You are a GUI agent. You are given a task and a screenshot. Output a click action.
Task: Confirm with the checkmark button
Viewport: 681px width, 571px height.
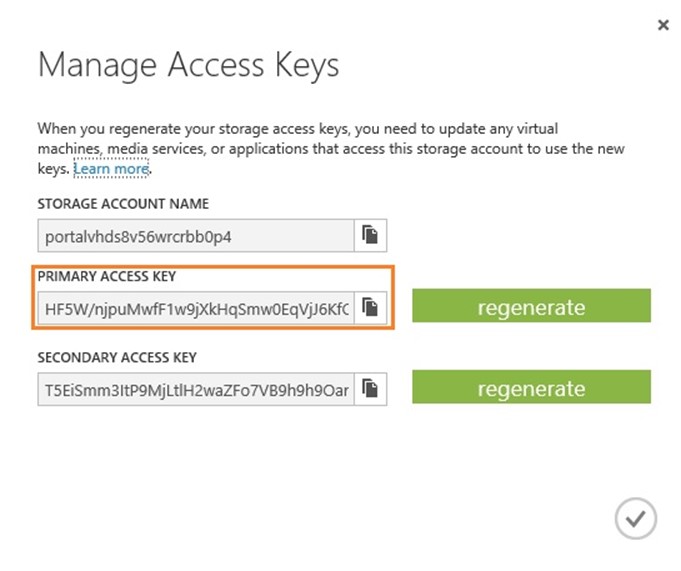pyautogui.click(x=635, y=518)
